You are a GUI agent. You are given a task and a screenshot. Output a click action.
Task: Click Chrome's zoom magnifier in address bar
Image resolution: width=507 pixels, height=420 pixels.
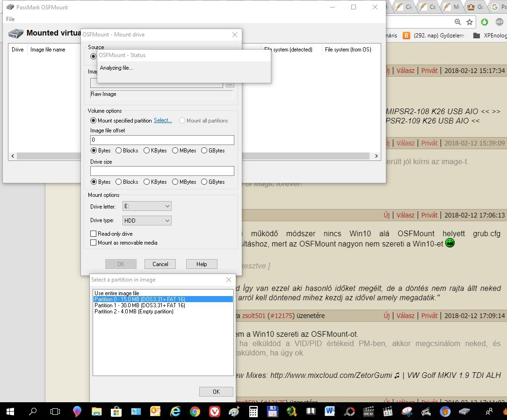coord(457,22)
